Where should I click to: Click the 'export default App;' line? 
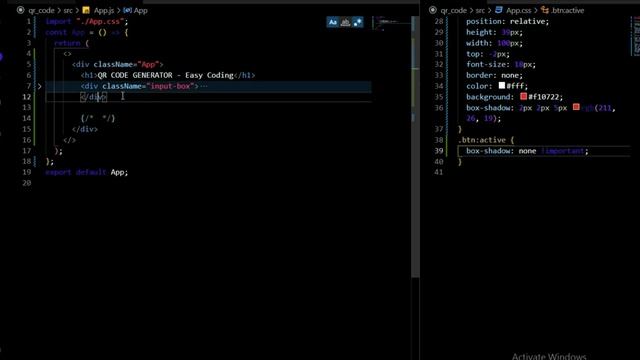(x=87, y=172)
